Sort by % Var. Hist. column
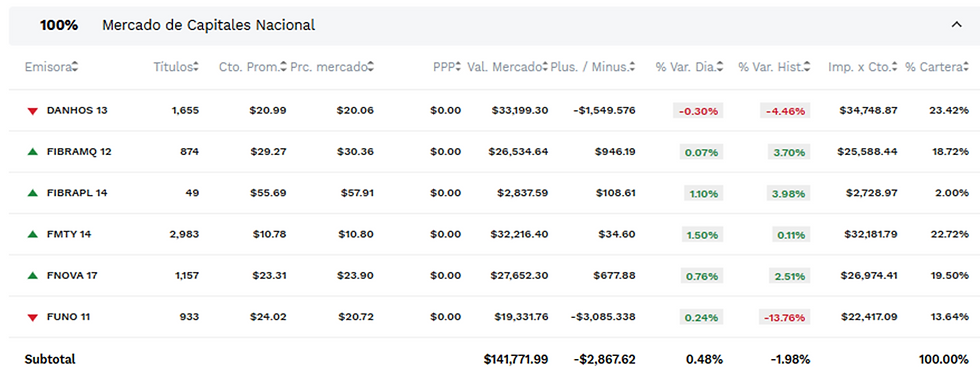This screenshot has width=980, height=369. point(774,67)
